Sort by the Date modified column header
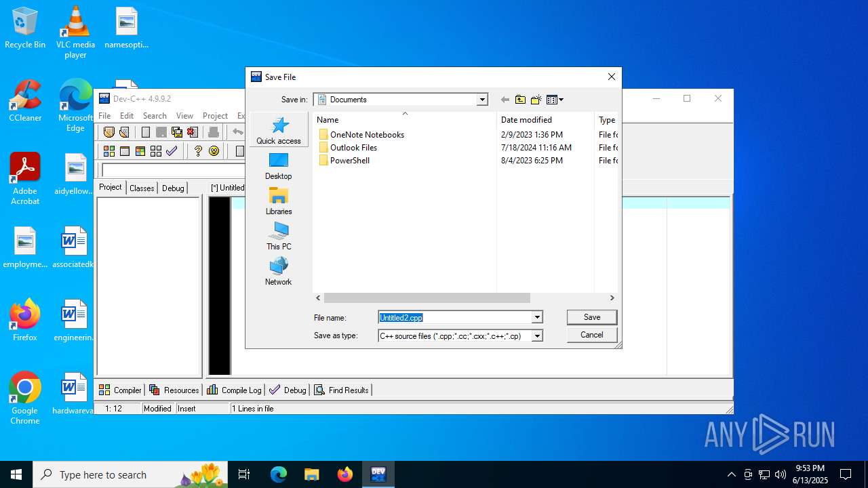The width and height of the screenshot is (868, 488). coord(545,119)
